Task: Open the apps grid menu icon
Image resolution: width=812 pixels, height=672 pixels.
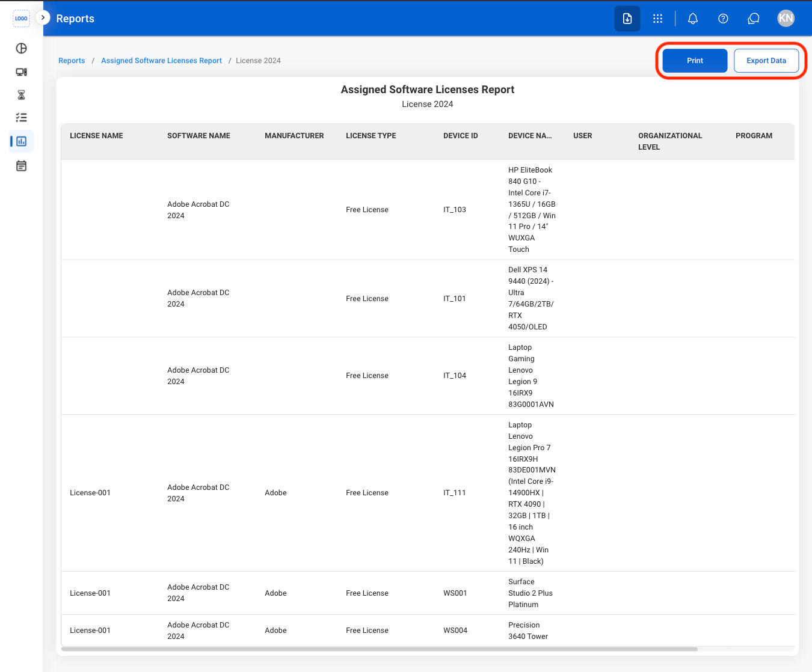Action: click(657, 19)
